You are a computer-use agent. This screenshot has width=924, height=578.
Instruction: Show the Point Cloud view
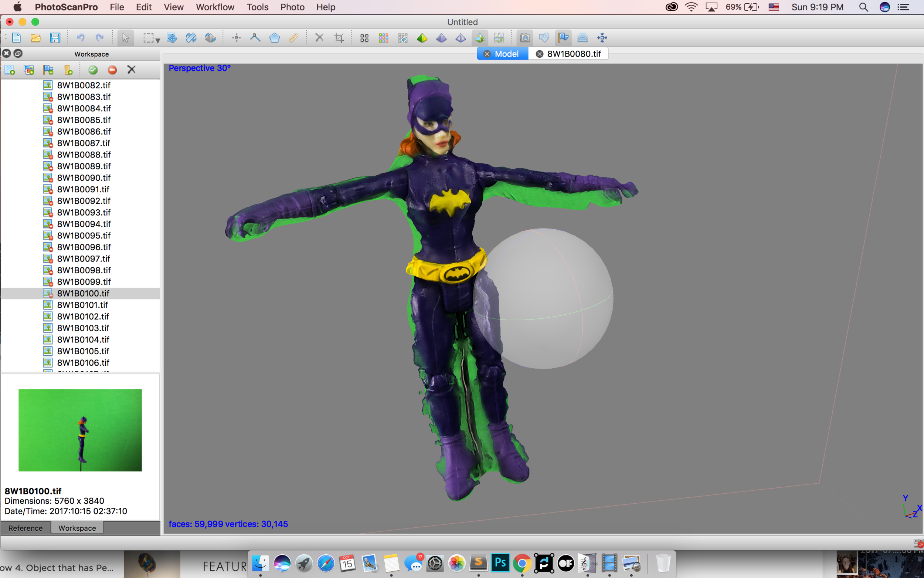tap(364, 37)
